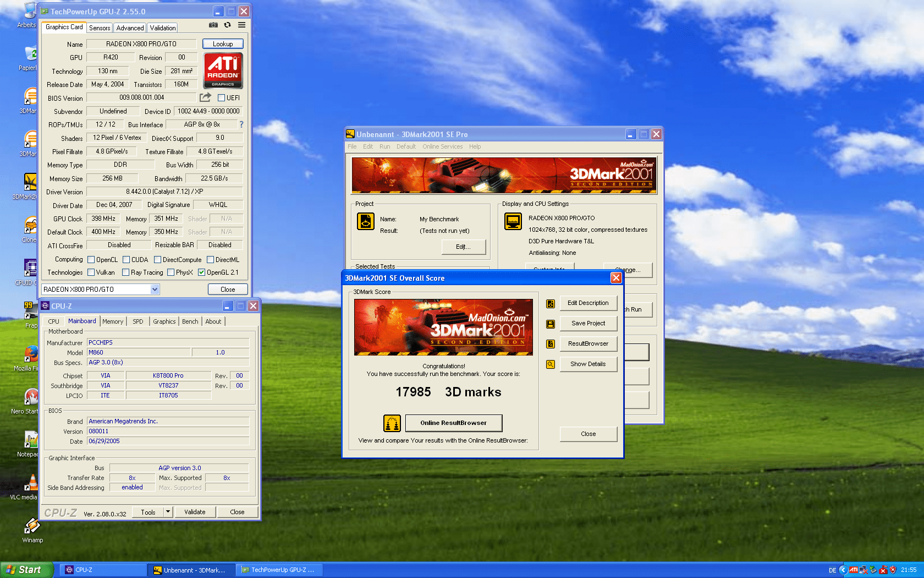Toggle the OpenGL 2.1 checkbox
This screenshot has width=924, height=578.
(201, 272)
